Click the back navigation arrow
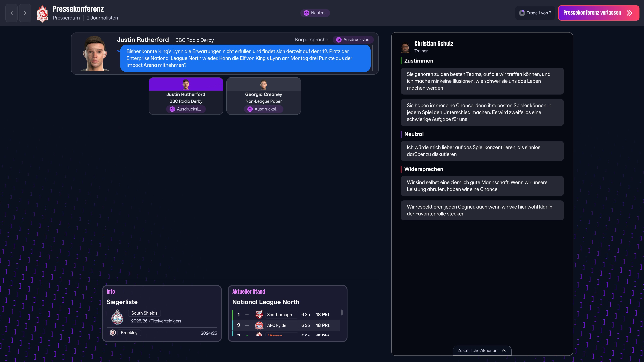 point(12,13)
